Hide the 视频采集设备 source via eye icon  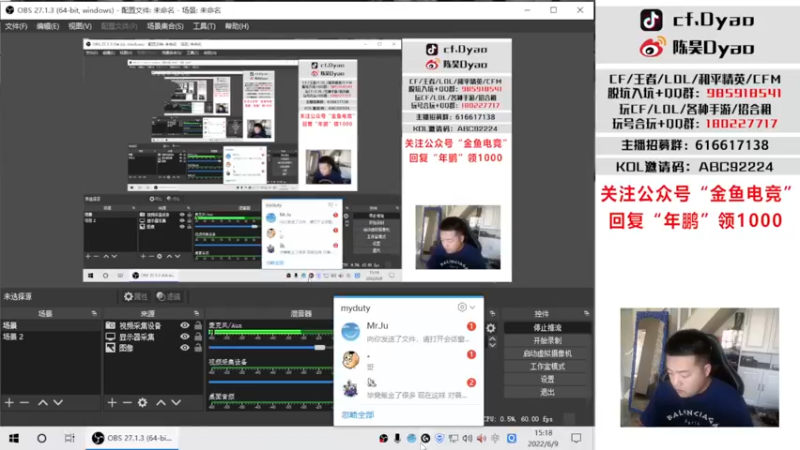185,326
